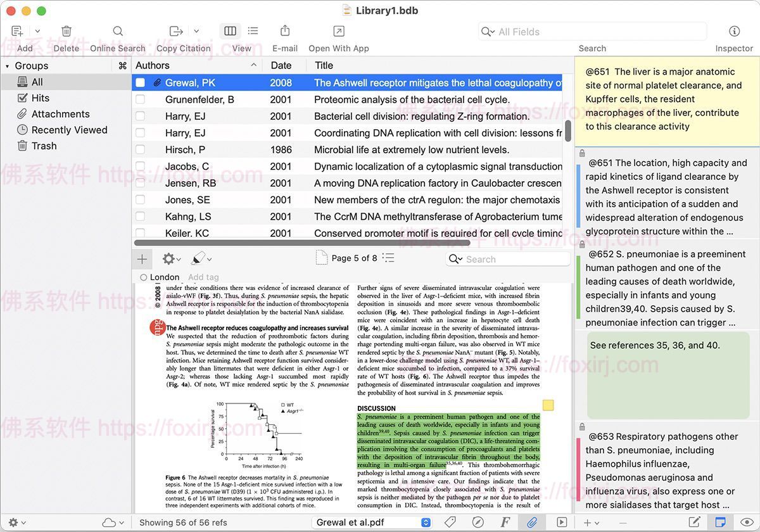Click the Online Search toolbar icon
Image resolution: width=760 pixels, height=532 pixels.
pos(118,32)
